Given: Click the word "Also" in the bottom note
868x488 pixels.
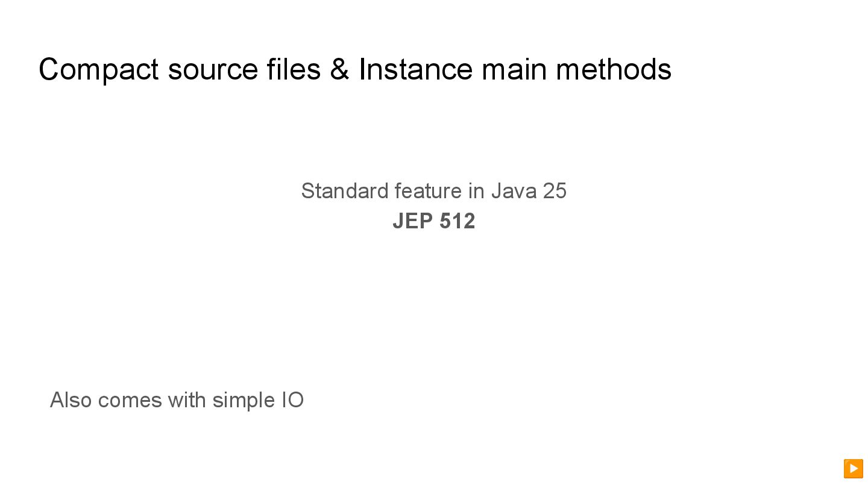Looking at the screenshot, I should [71, 400].
